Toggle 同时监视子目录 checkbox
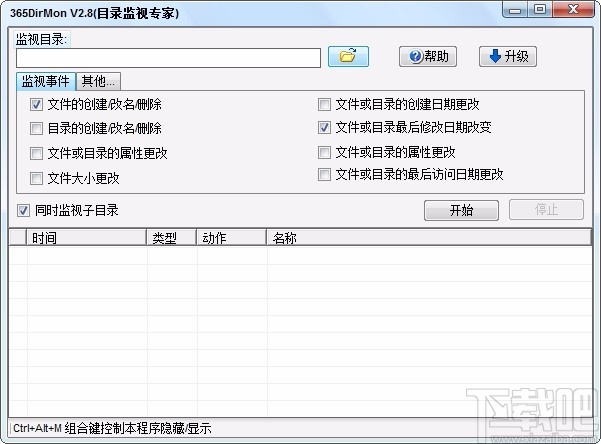The image size is (601, 444). [x=23, y=210]
